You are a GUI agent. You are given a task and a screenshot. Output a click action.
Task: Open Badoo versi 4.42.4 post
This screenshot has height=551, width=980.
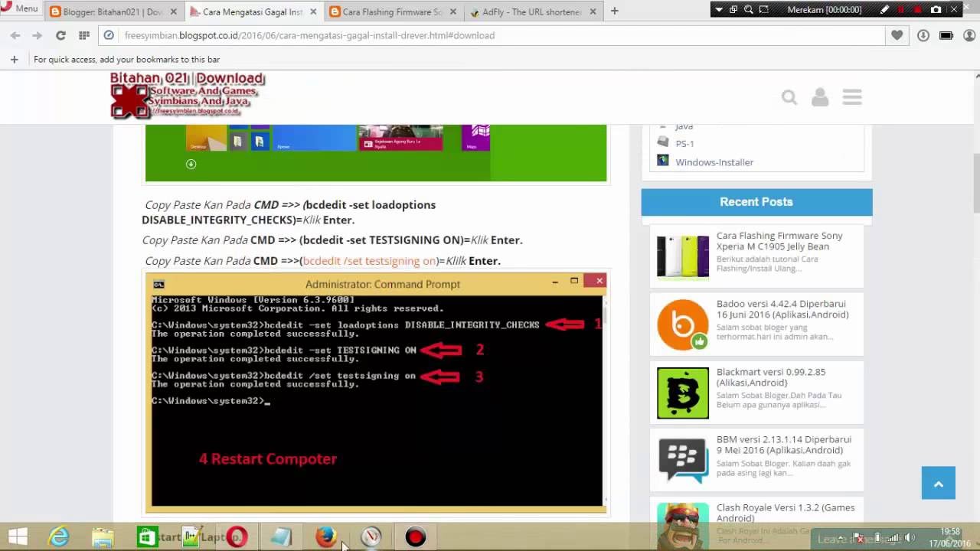point(782,309)
